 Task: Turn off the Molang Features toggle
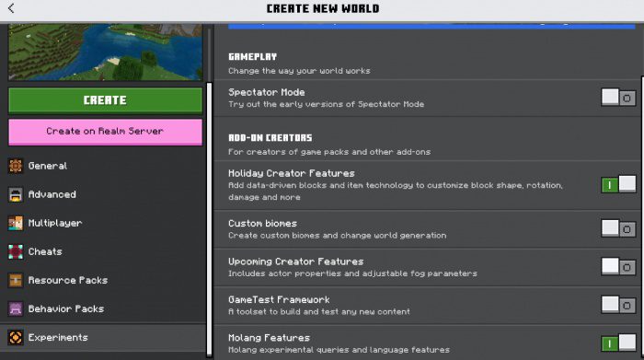[x=618, y=343]
